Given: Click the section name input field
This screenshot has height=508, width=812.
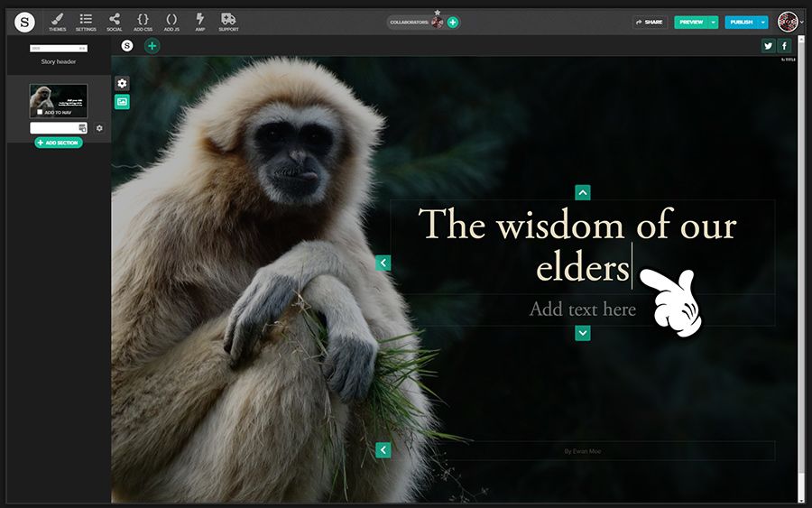Looking at the screenshot, I should tap(59, 128).
